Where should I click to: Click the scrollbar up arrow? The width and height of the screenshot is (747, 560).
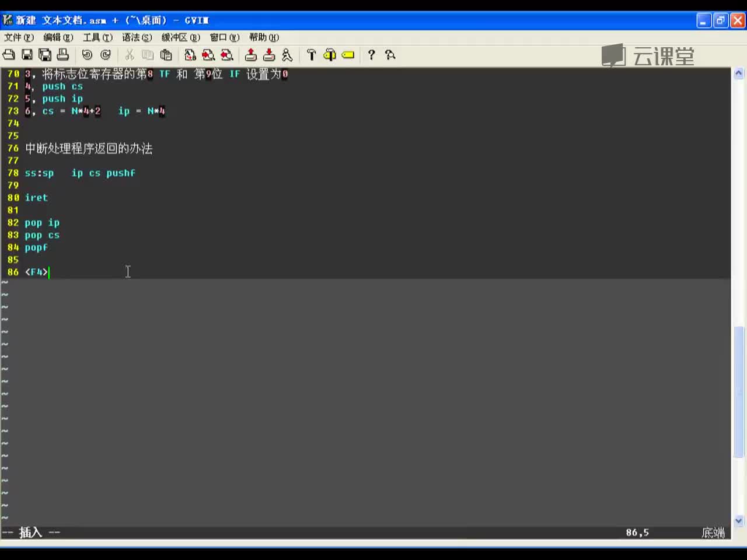(738, 73)
